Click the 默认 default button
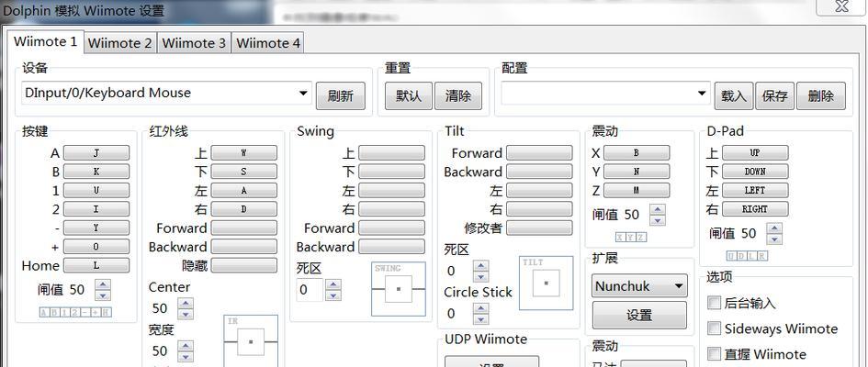This screenshot has height=367, width=868. click(409, 96)
